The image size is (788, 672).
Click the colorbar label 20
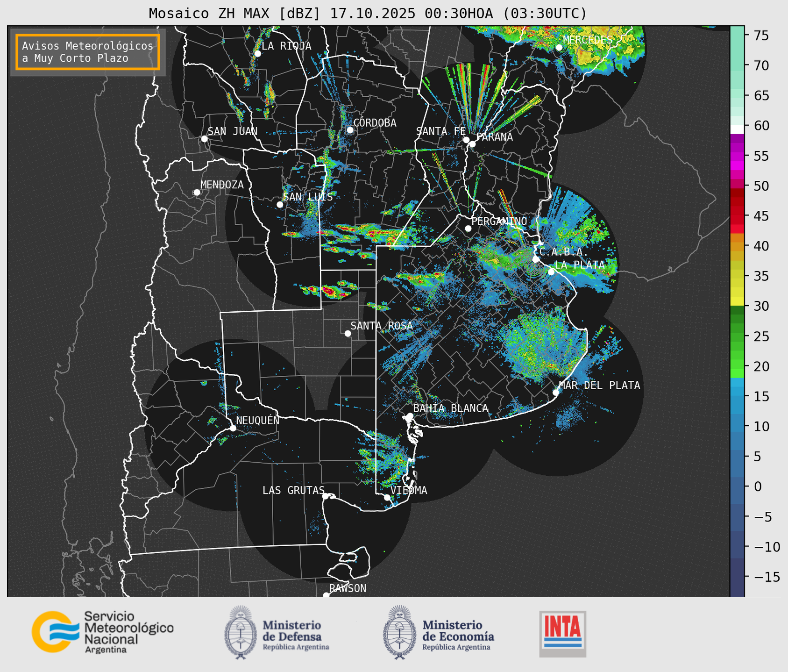(x=761, y=366)
